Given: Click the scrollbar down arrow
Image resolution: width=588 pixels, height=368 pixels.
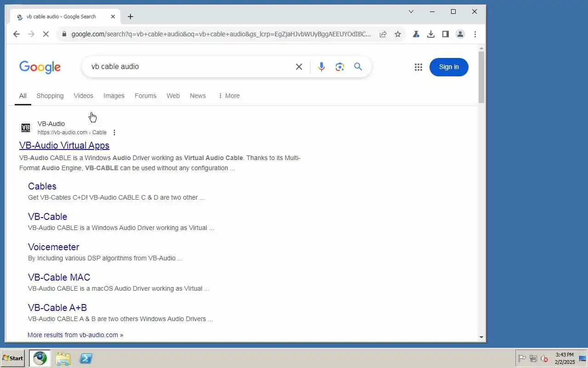Looking at the screenshot, I should 481,337.
